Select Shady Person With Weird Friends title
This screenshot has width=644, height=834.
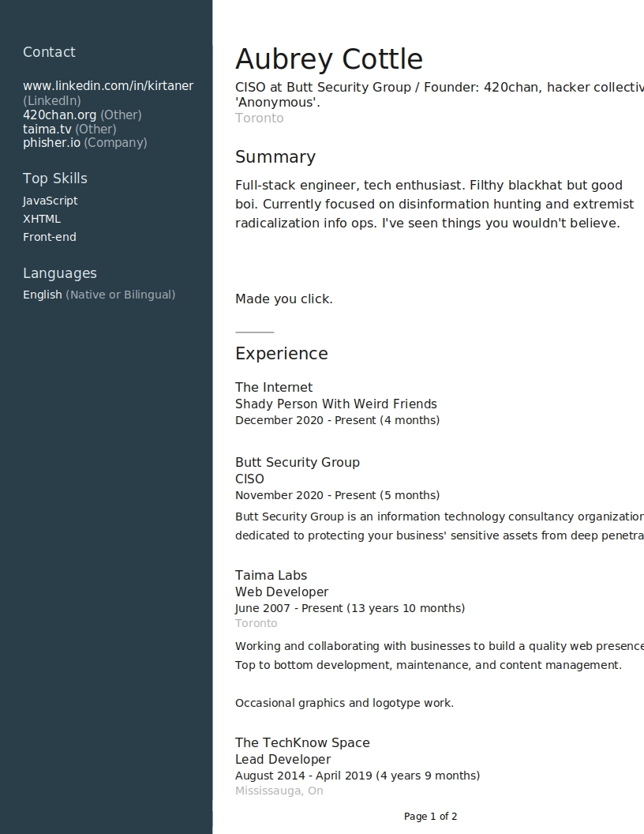336,404
